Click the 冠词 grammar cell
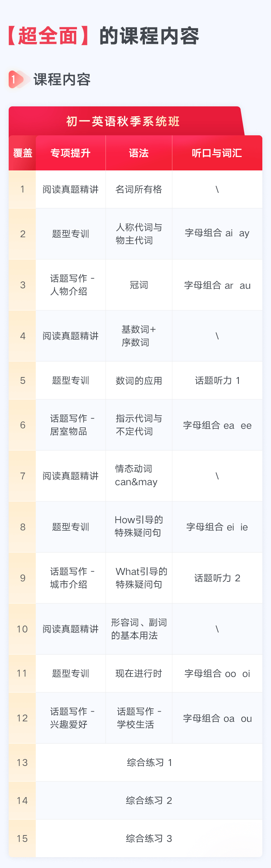Screen dimensions: 271x868 click(x=139, y=285)
